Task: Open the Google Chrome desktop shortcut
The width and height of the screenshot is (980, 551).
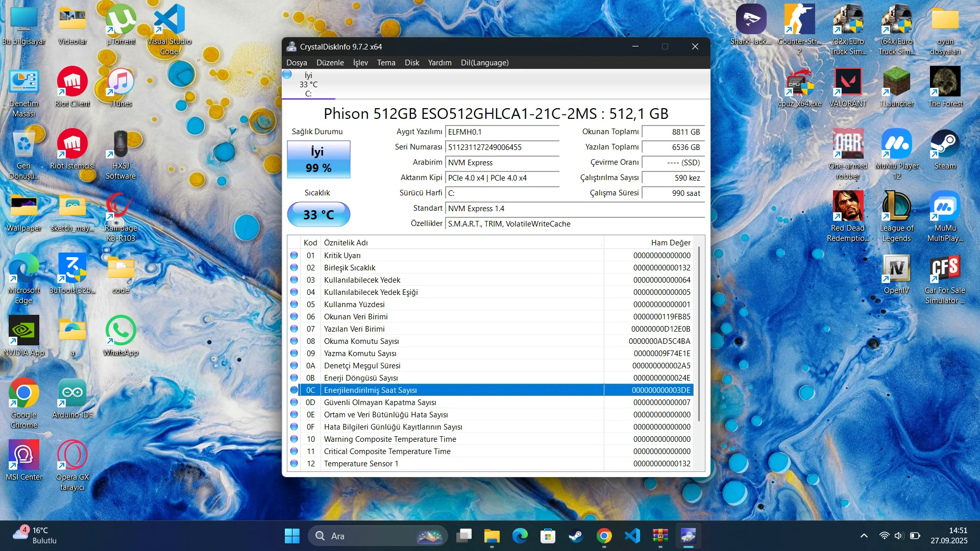Action: coord(24,404)
